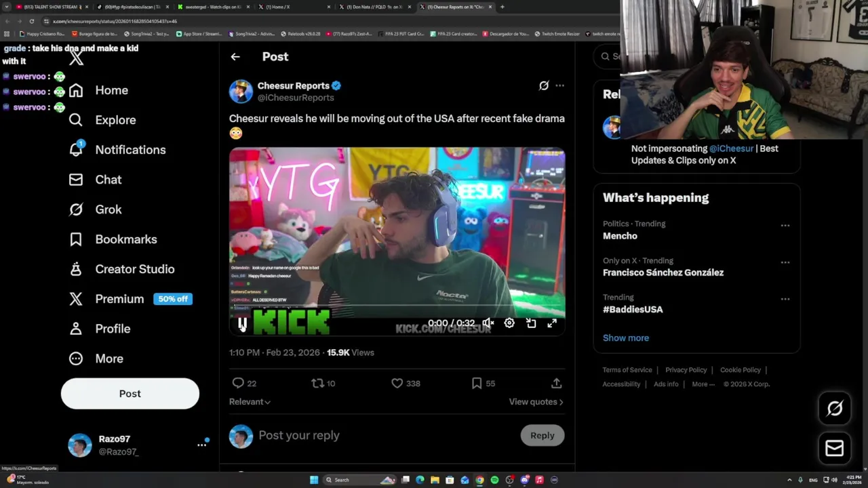Open Notifications with the bell icon
The width and height of the screenshot is (868, 488).
point(117,150)
